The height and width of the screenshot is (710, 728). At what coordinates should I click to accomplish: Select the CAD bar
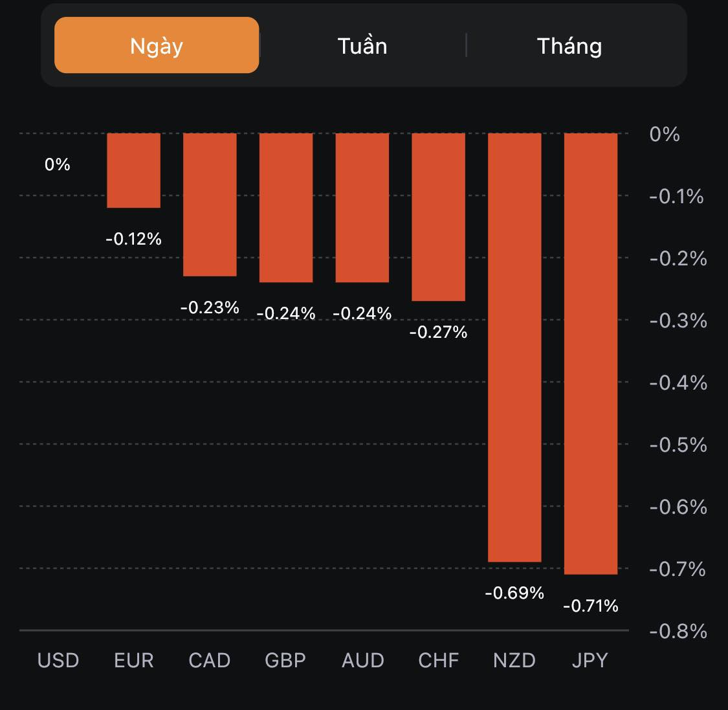[210, 205]
